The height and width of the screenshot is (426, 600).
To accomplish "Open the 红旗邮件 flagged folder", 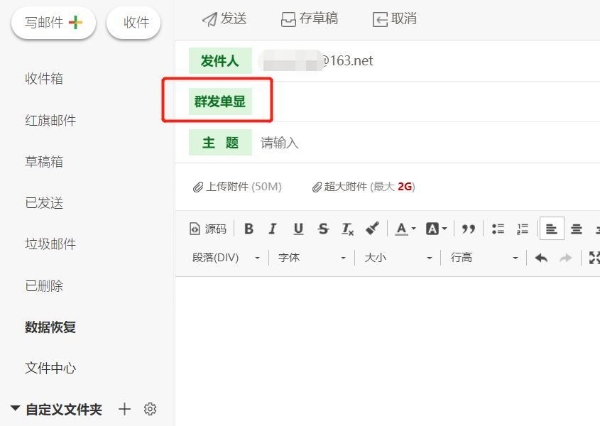I will (x=51, y=120).
